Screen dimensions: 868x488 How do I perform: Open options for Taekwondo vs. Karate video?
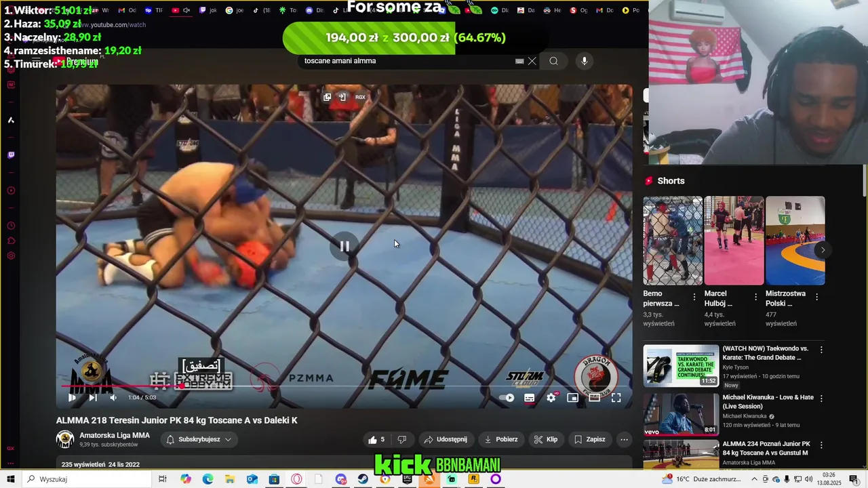[821, 350]
